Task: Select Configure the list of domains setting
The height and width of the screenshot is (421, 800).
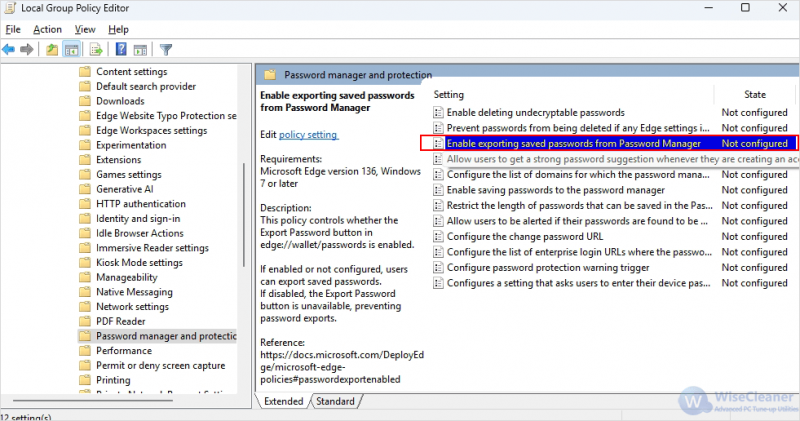Action: point(578,175)
